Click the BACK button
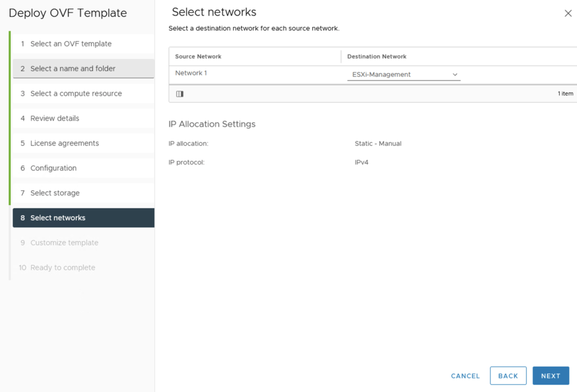 508,376
